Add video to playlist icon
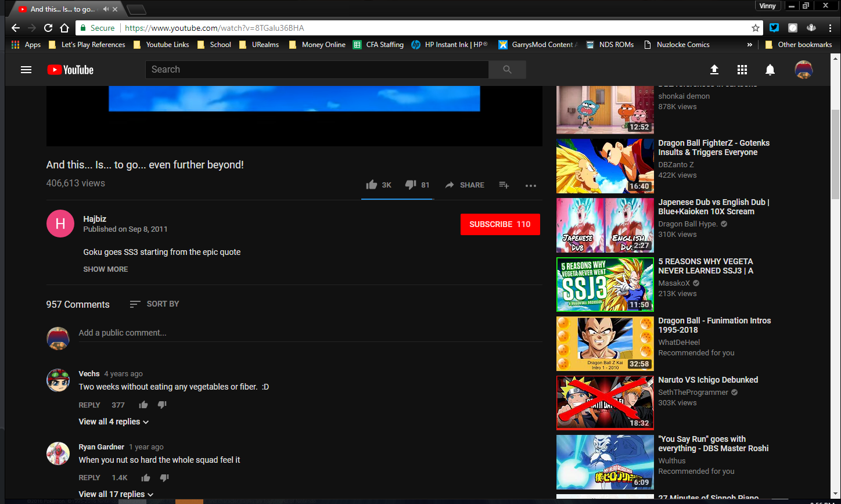The height and width of the screenshot is (504, 841). [504, 185]
